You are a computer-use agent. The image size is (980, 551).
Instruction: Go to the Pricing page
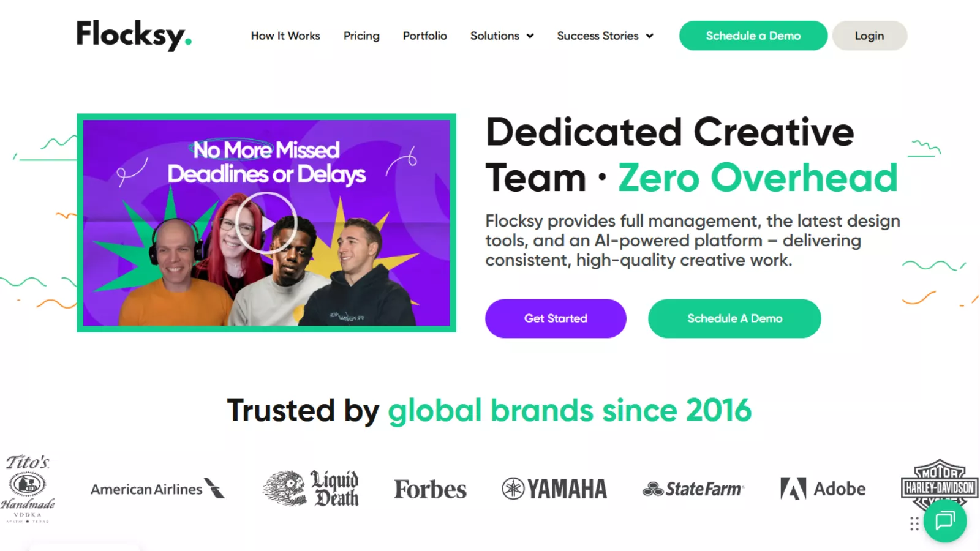(361, 36)
